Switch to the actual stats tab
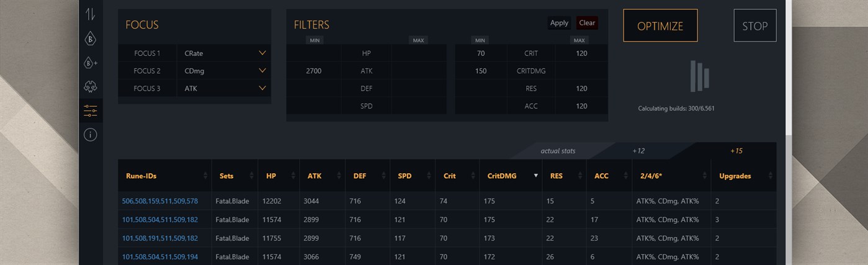868x265 pixels. (558, 151)
